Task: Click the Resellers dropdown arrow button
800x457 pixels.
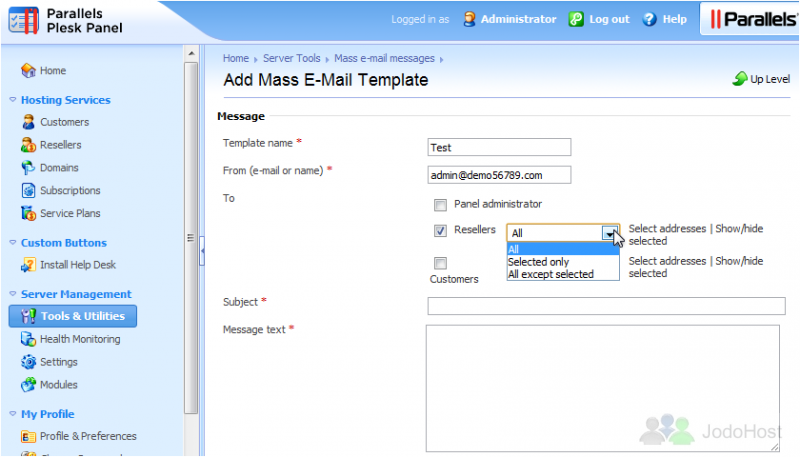Action: [x=610, y=233]
